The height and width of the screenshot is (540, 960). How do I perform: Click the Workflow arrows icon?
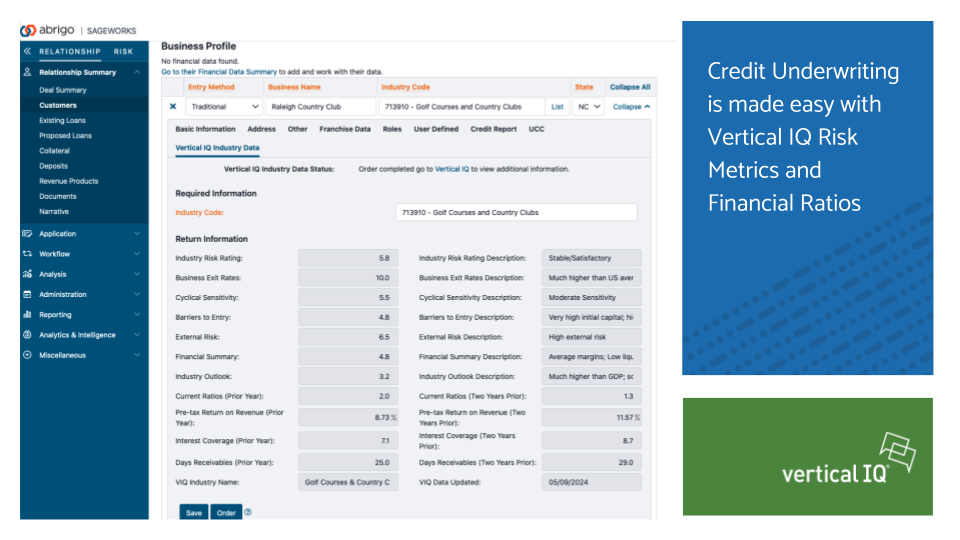tap(28, 254)
